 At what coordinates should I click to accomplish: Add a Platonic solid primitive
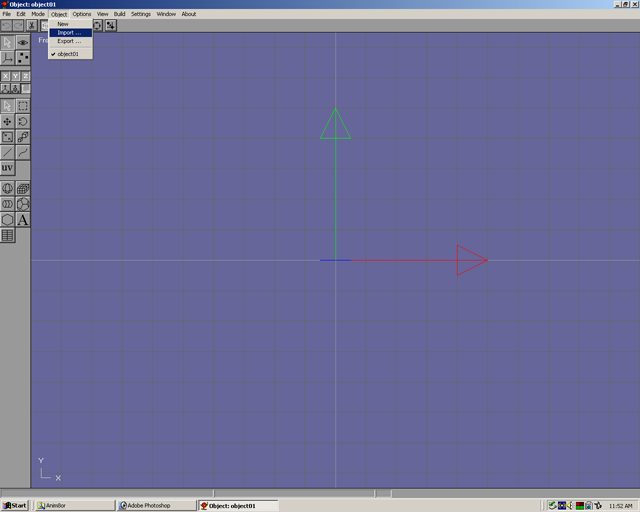click(x=23, y=204)
